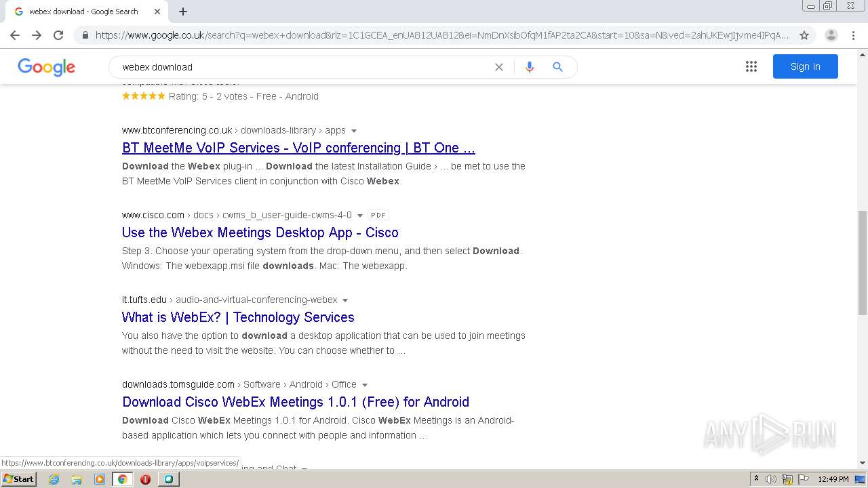View site info via the lock icon
This screenshot has height=488, width=868.
tap(85, 35)
